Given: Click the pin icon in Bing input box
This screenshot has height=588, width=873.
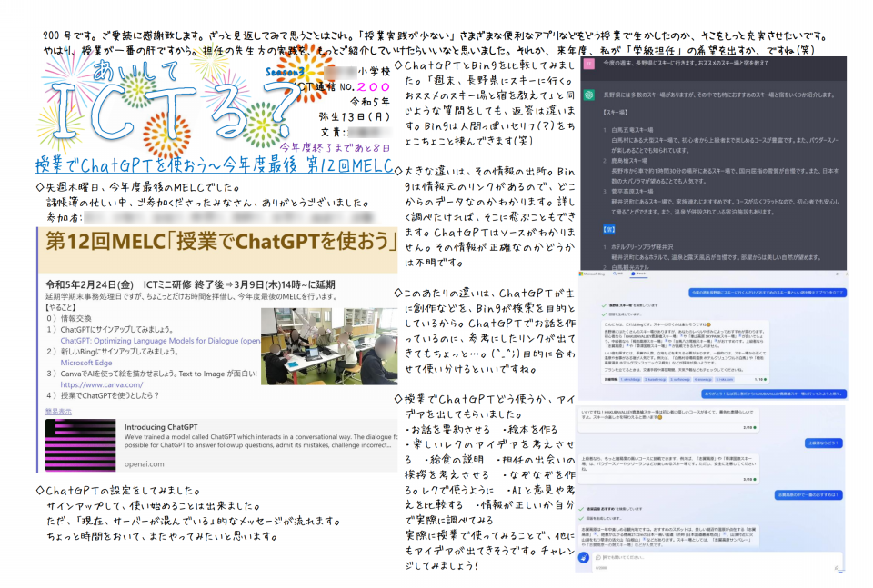Looking at the screenshot, I should click(836, 567).
